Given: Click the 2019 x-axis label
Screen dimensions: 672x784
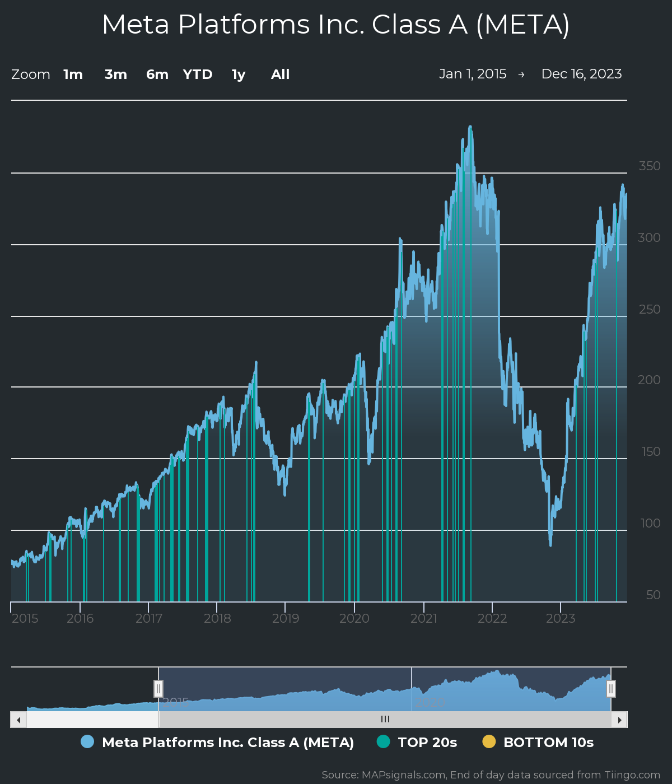Looking at the screenshot, I should [x=286, y=618].
